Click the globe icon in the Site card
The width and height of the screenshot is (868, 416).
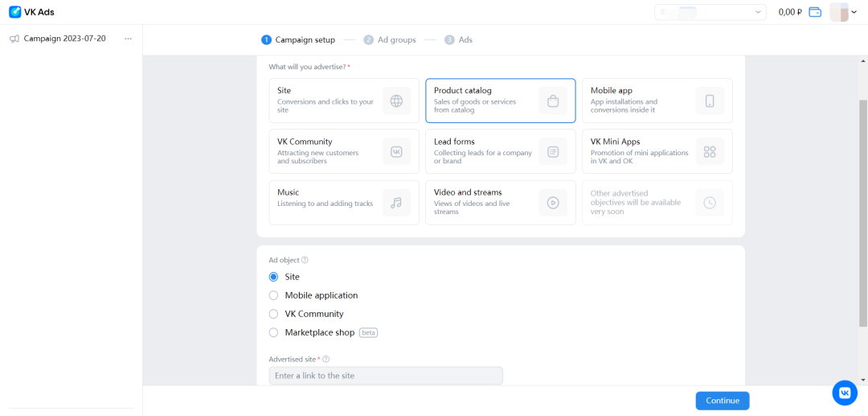tap(396, 101)
